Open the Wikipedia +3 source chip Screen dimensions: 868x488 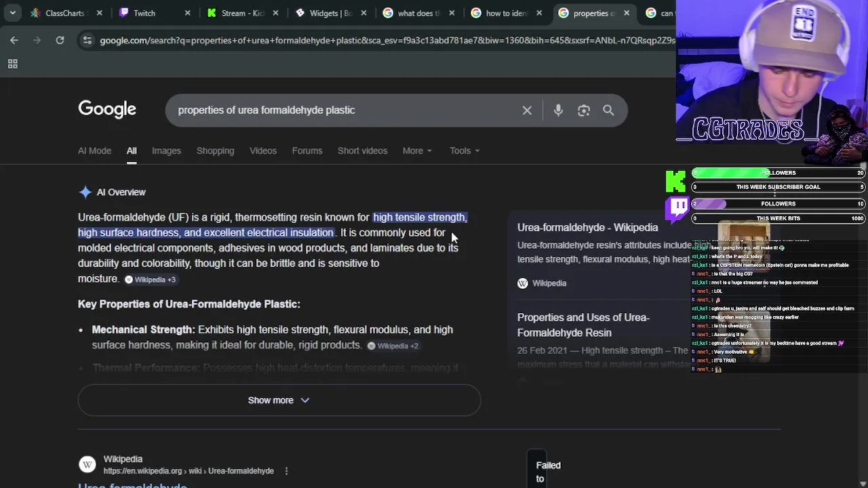[x=150, y=279]
